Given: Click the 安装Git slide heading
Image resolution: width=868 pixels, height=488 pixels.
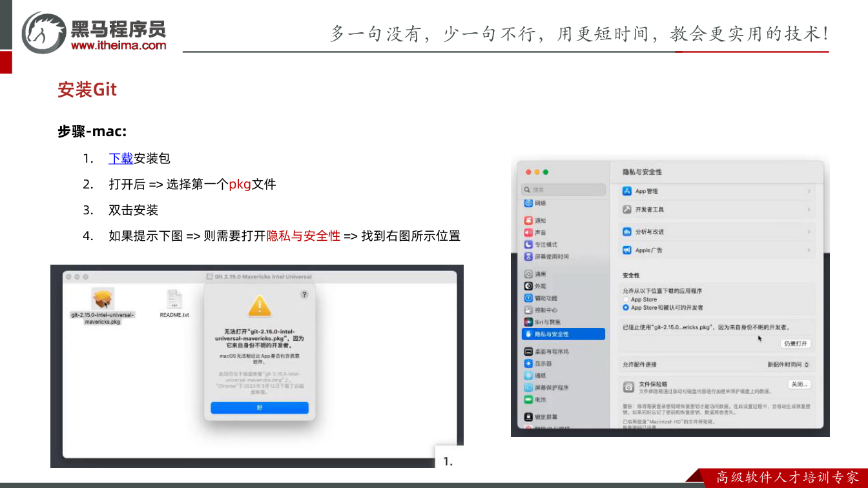Looking at the screenshot, I should pyautogui.click(x=87, y=89).
